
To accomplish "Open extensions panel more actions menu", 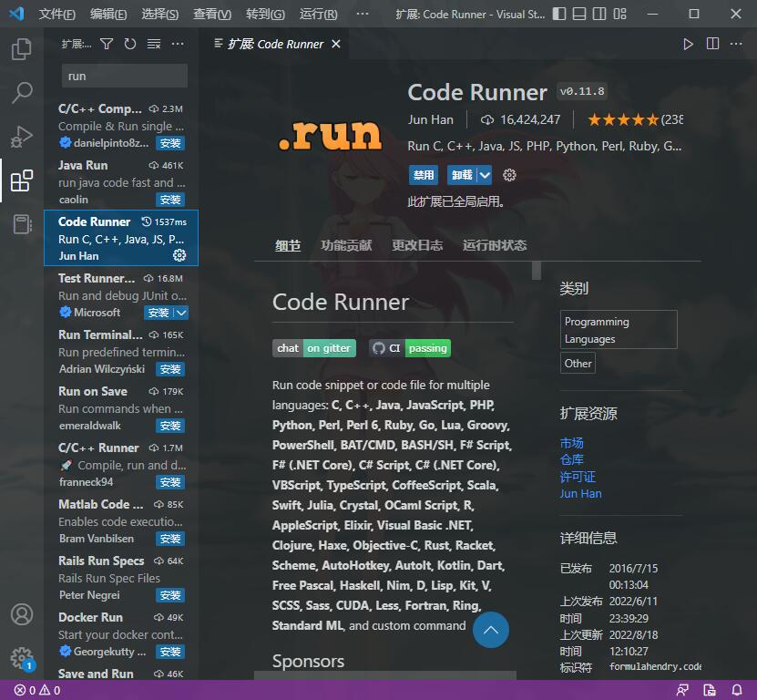I will [178, 44].
